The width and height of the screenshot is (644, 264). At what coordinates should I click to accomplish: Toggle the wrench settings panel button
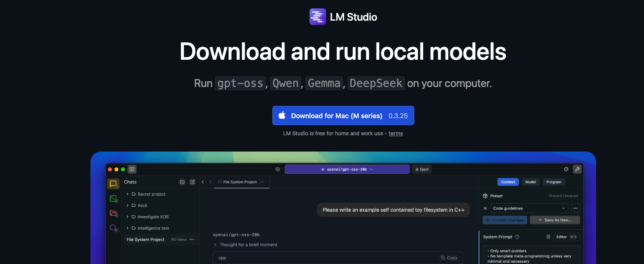[577, 169]
